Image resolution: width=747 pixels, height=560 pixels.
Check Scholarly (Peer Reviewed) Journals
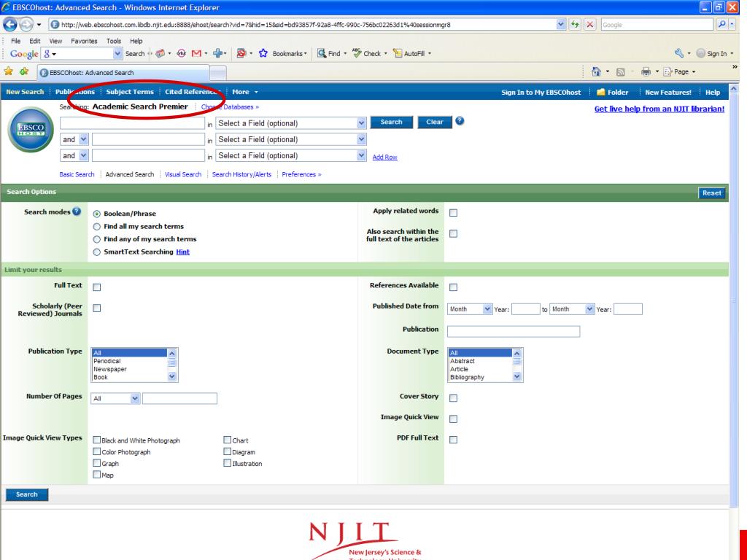point(97,308)
